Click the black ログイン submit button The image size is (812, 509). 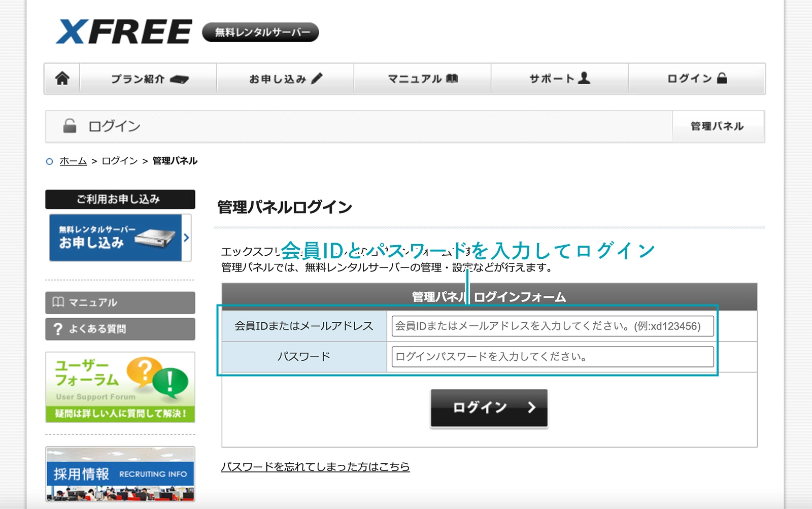tap(489, 408)
